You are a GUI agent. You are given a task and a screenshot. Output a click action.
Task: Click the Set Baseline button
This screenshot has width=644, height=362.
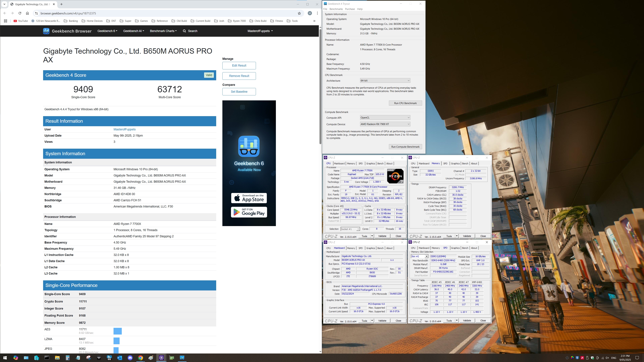coord(239,92)
